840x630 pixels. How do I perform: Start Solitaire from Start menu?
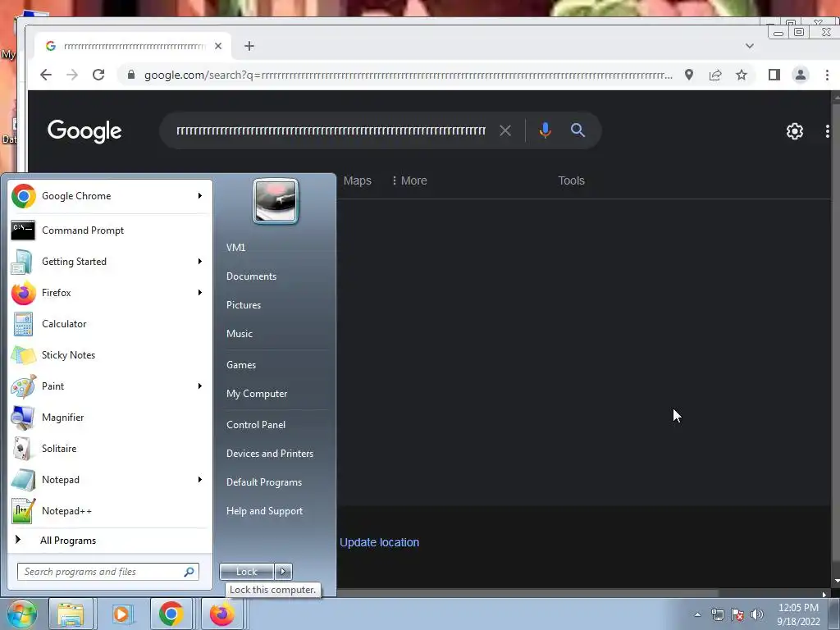click(x=109, y=449)
